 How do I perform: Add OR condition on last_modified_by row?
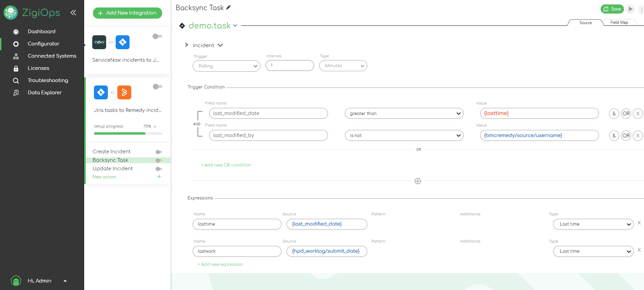[x=626, y=136]
